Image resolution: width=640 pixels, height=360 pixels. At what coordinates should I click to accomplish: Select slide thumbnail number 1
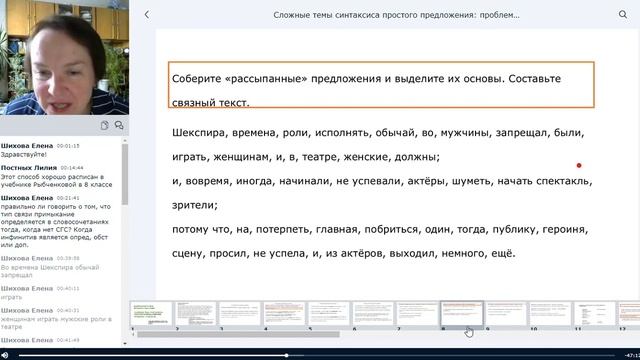[x=151, y=313]
